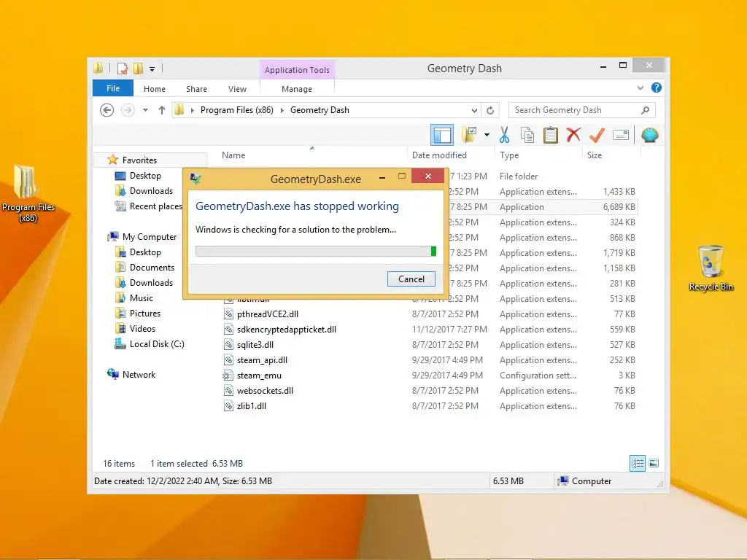Image resolution: width=747 pixels, height=560 pixels.
Task: Click the blue shell icon in toolbar
Action: pos(650,135)
